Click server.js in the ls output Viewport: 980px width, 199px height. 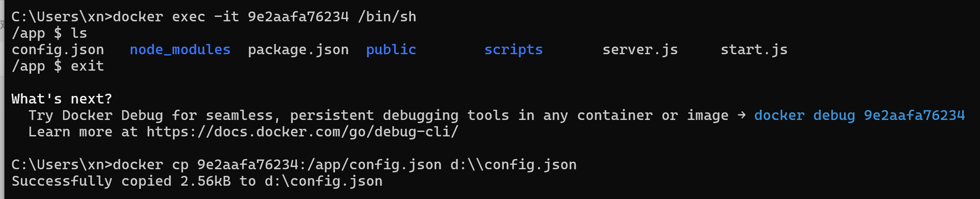[x=640, y=50]
